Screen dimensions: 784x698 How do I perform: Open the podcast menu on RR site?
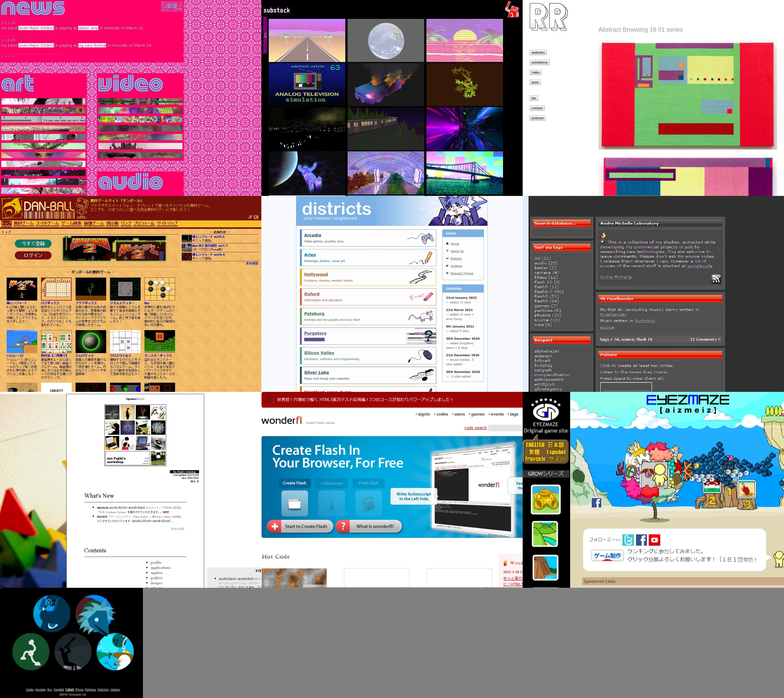click(537, 118)
